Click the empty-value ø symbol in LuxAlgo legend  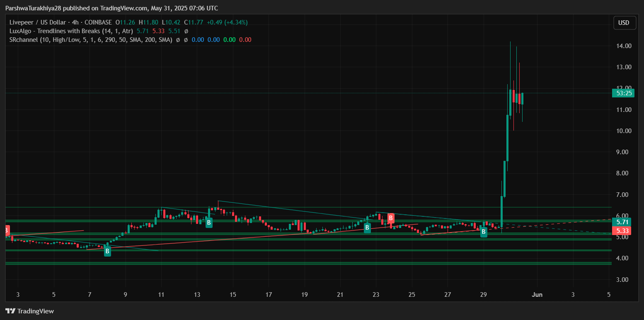(x=186, y=31)
